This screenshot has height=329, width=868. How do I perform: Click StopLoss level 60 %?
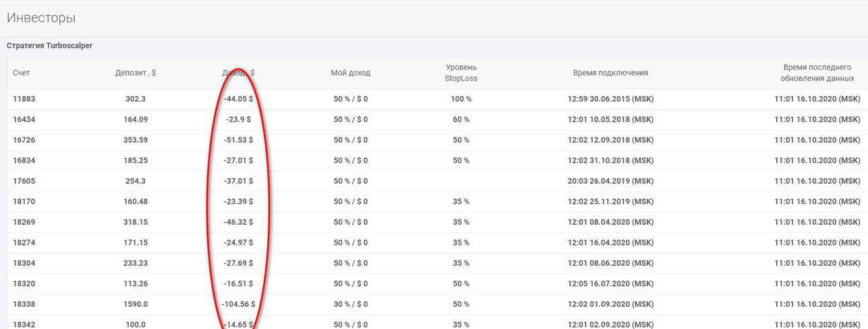461,119
